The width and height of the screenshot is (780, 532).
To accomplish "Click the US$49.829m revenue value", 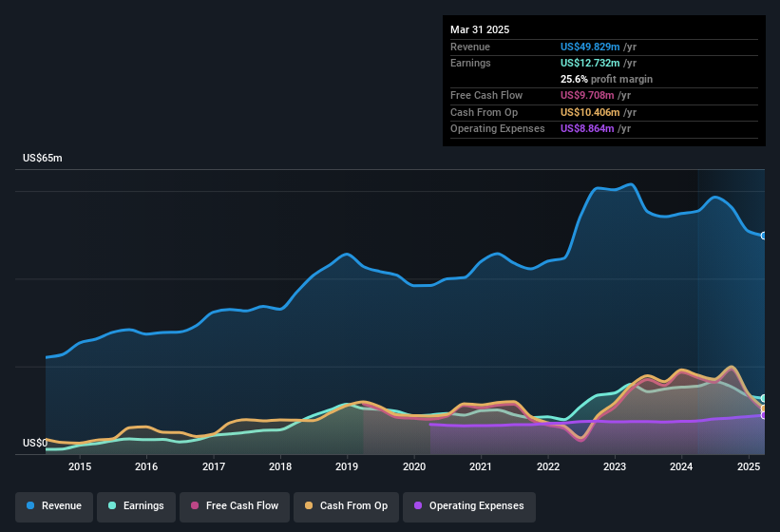I will pyautogui.click(x=590, y=47).
